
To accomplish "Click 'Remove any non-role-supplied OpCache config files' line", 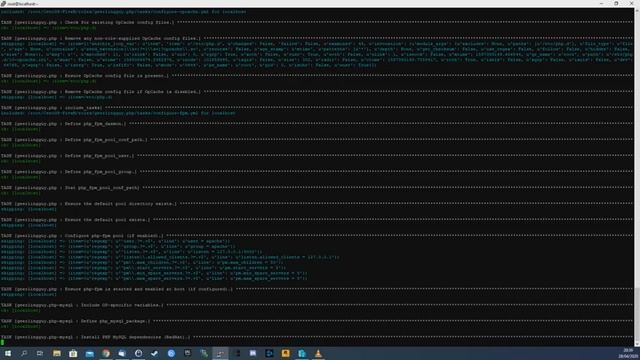I will coord(101,38).
